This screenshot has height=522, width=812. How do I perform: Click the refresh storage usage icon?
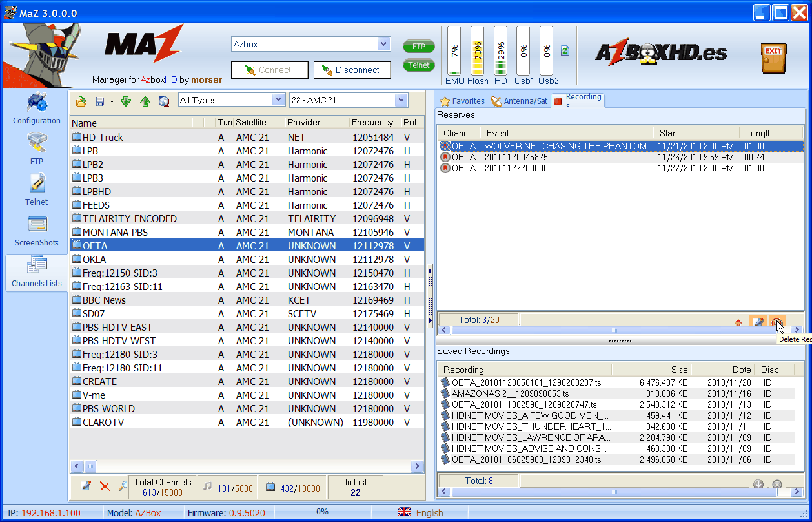[x=565, y=50]
